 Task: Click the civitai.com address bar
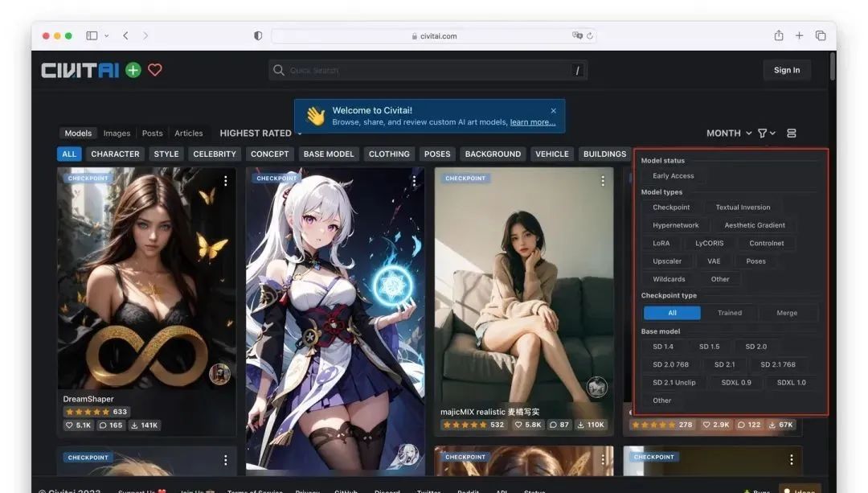pos(434,36)
